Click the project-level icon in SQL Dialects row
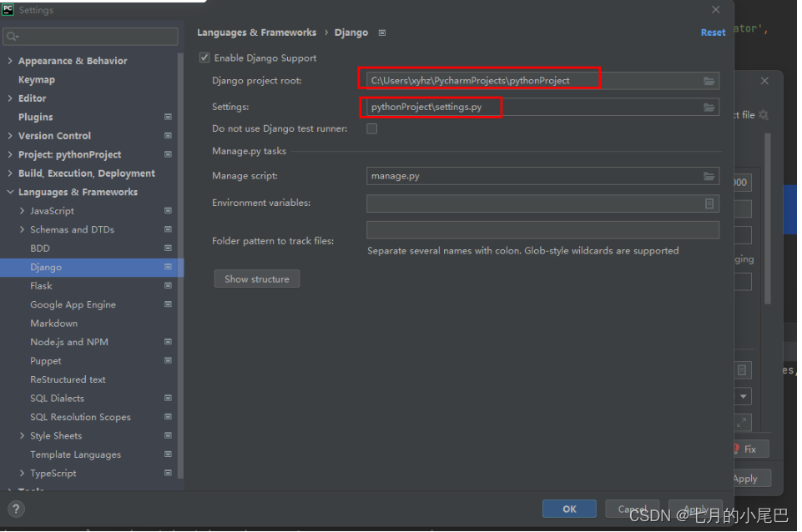Image resolution: width=802 pixels, height=532 pixels. (x=168, y=398)
